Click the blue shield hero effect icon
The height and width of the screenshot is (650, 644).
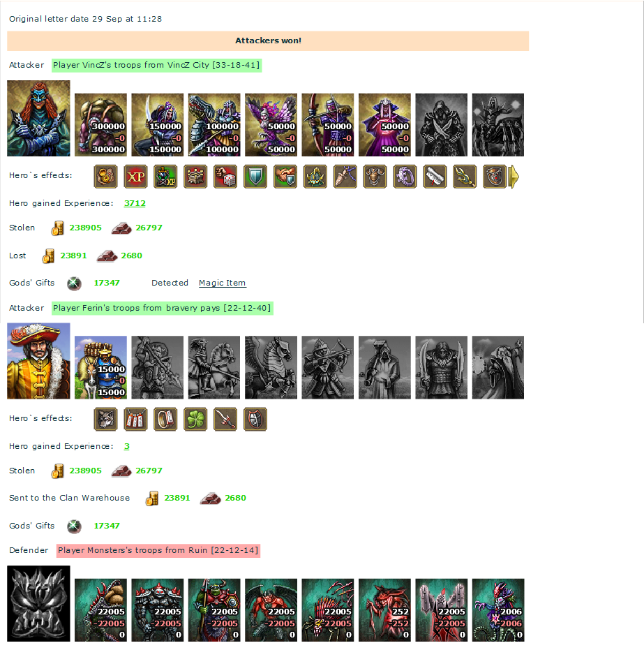255,177
